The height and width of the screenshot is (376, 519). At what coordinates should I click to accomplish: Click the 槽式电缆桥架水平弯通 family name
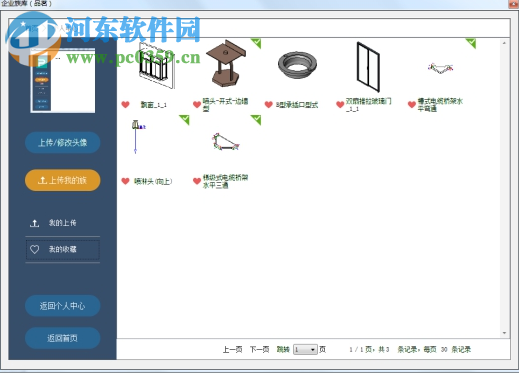pos(440,105)
